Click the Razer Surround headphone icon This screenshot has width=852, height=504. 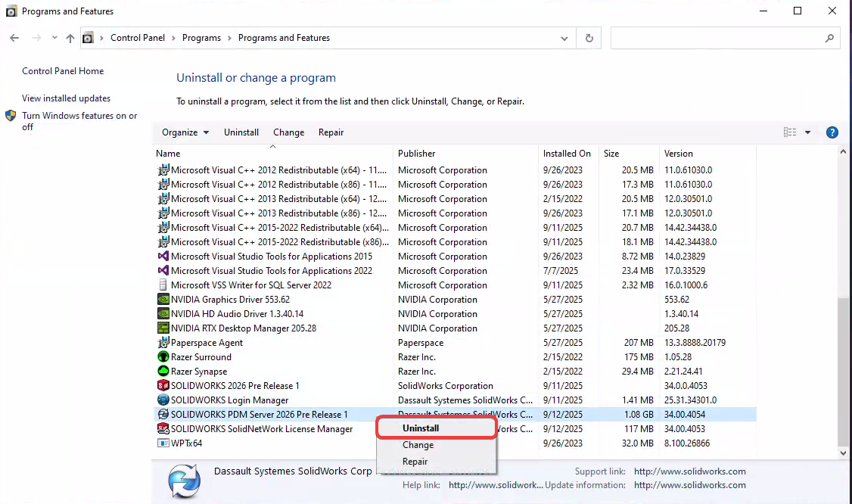point(163,356)
